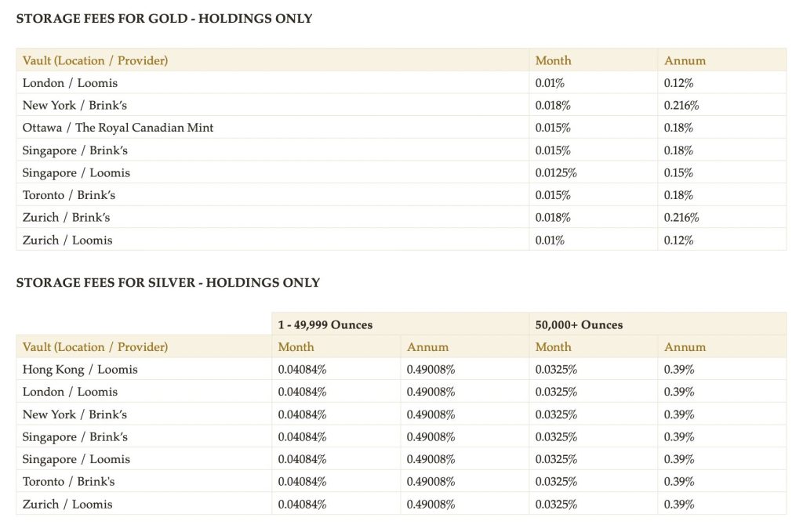The width and height of the screenshot is (803, 532).
Task: Click the Hong Kong / Loomis vault name
Action: (x=80, y=370)
